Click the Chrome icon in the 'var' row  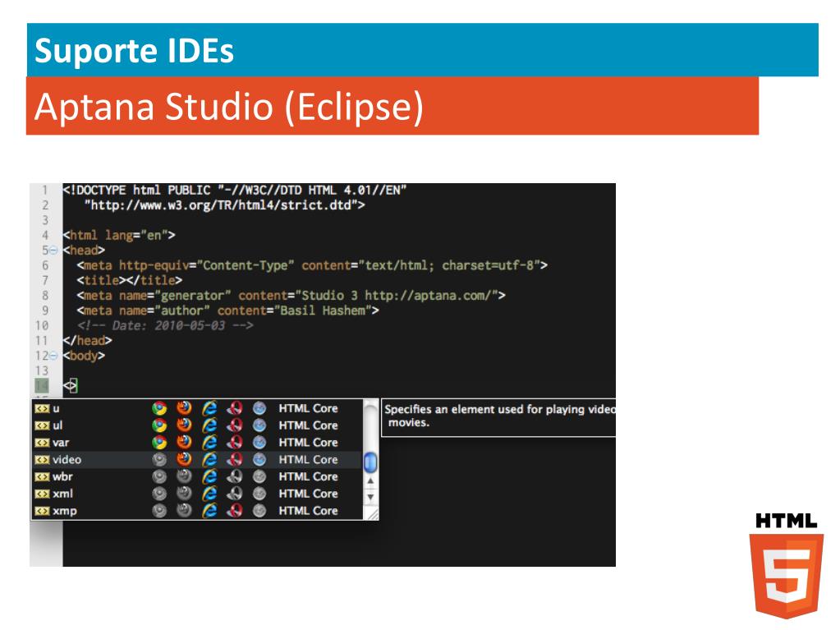[159, 443]
